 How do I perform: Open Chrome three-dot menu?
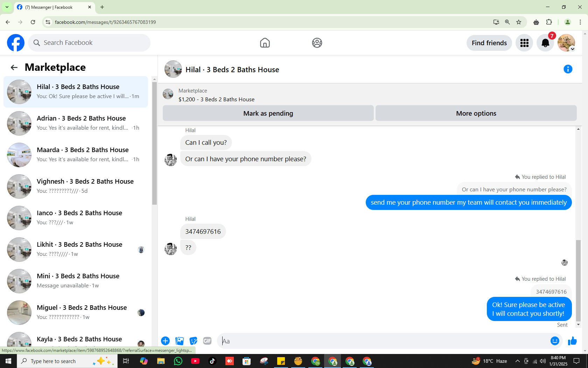(x=580, y=22)
